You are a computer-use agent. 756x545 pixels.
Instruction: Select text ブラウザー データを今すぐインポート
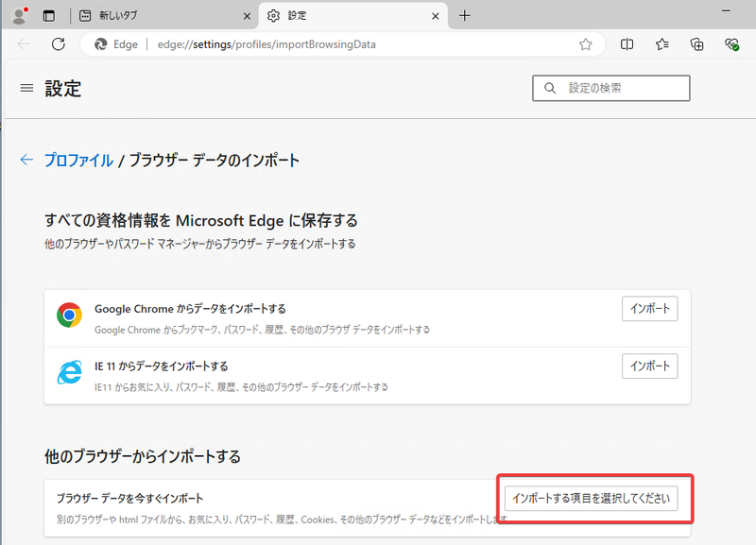coord(129,499)
